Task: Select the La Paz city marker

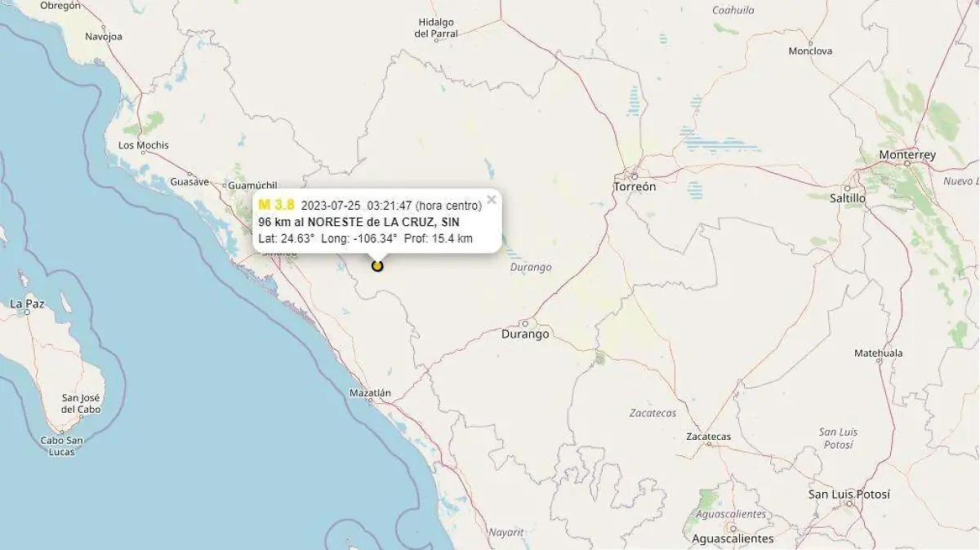Action: 27,312
